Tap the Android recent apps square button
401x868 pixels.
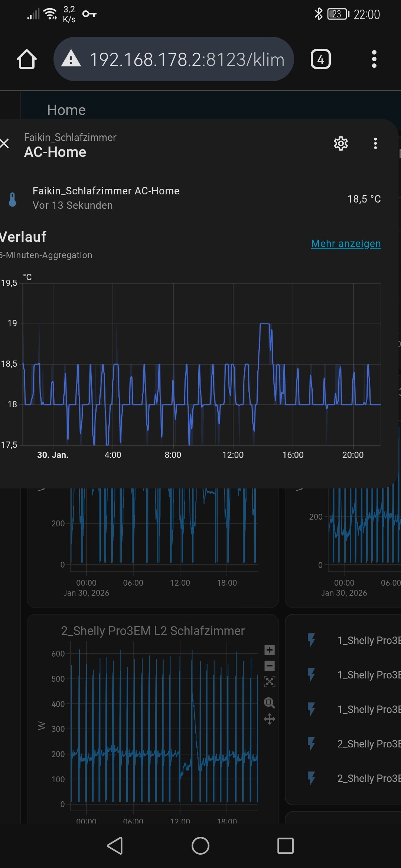tap(286, 846)
